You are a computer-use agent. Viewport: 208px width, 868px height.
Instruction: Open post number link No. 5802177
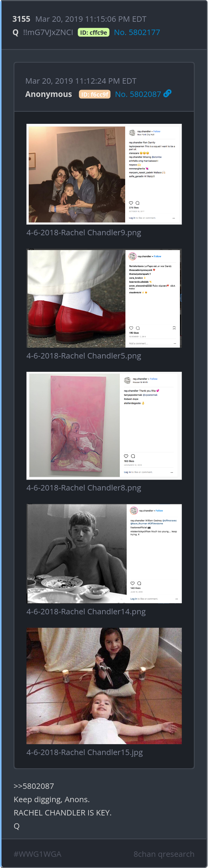pos(137,32)
